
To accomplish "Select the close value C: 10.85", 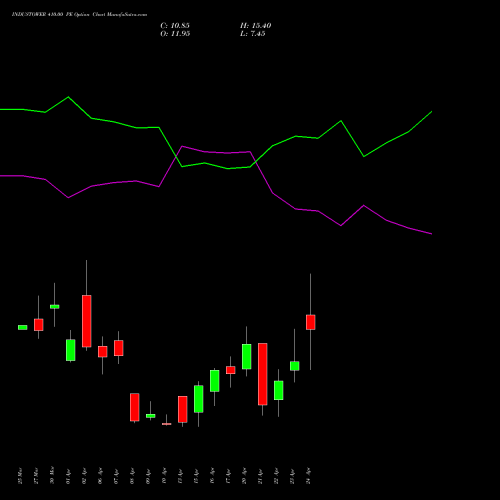I will tap(175, 26).
